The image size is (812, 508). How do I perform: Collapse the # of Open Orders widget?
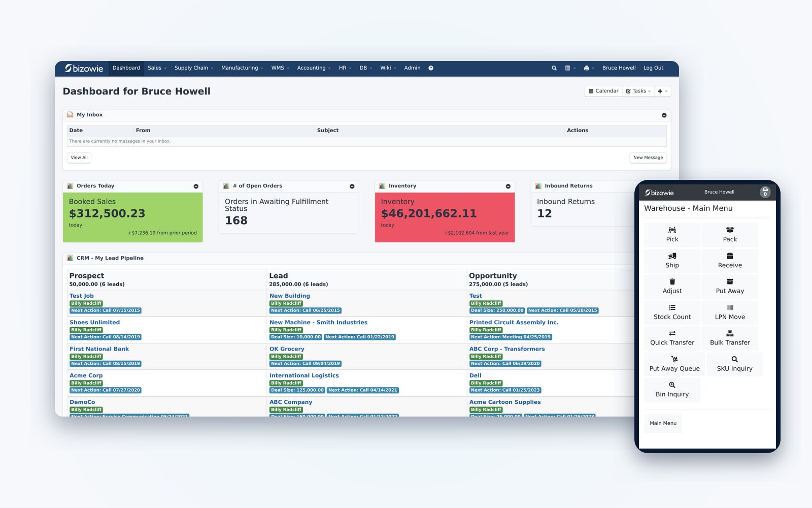pyautogui.click(x=352, y=186)
